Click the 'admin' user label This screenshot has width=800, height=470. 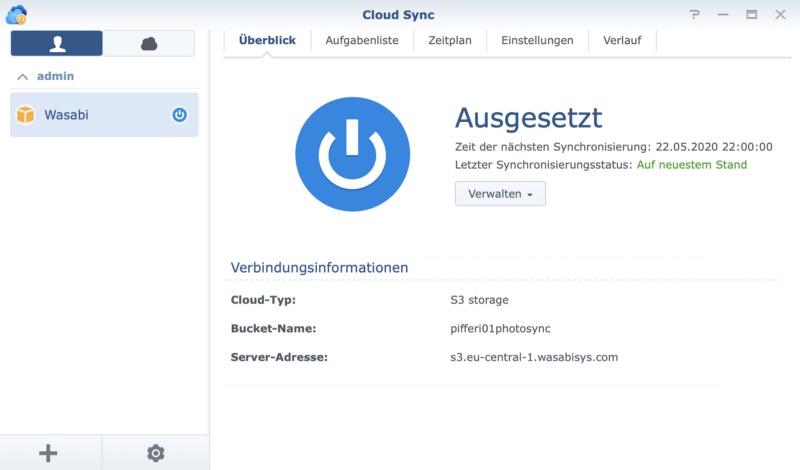pyautogui.click(x=55, y=76)
